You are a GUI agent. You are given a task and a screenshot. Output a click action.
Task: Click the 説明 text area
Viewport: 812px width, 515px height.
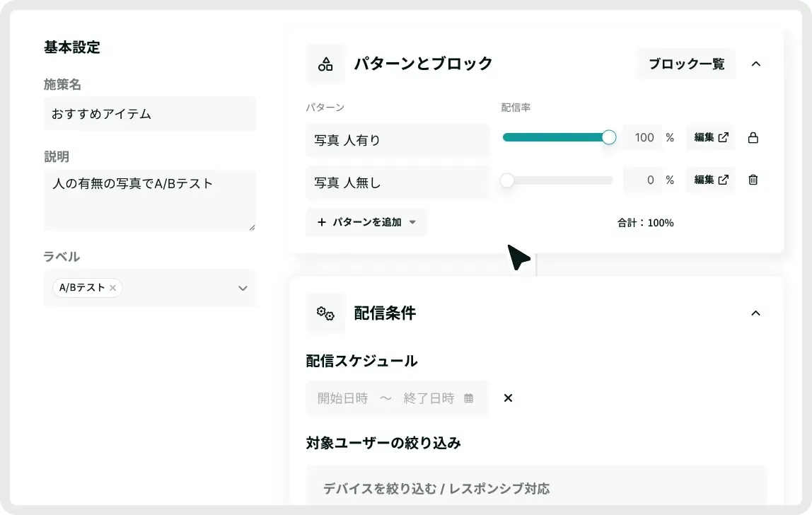click(x=149, y=200)
